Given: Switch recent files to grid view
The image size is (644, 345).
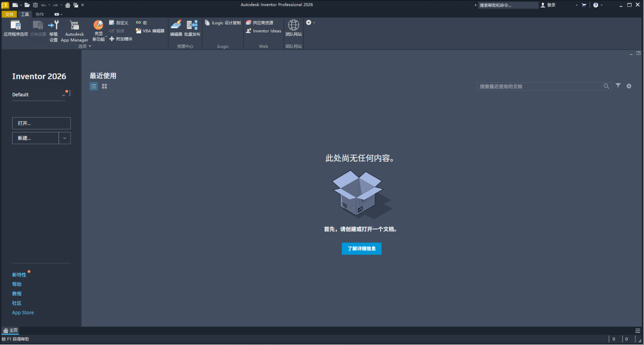Looking at the screenshot, I should [105, 86].
